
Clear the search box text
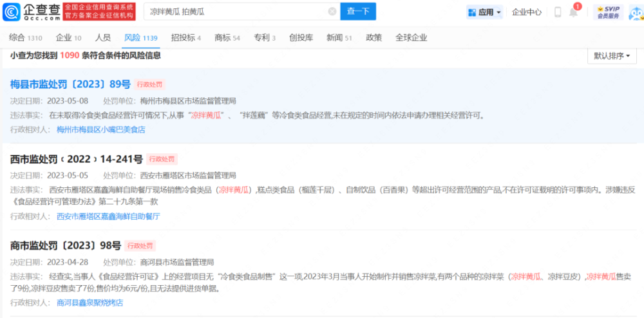[332, 12]
